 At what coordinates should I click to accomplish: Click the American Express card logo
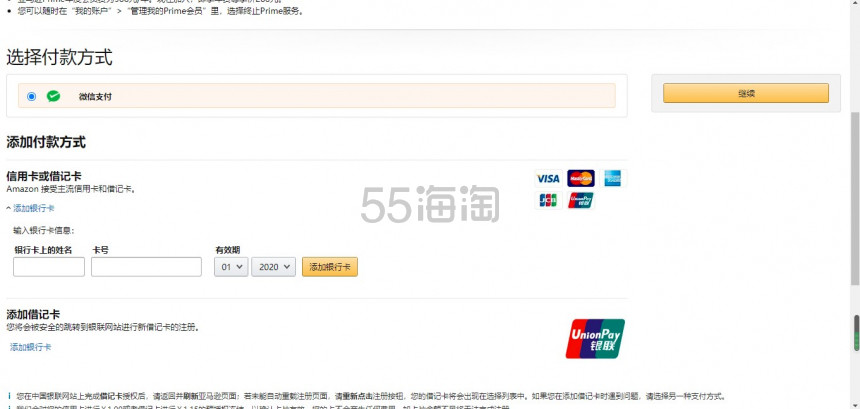point(612,178)
